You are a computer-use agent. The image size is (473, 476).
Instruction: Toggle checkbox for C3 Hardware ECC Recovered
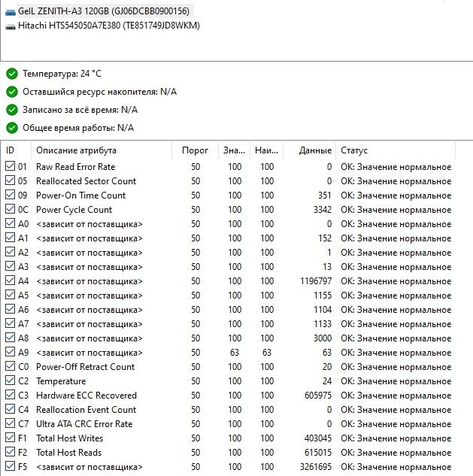point(10,395)
